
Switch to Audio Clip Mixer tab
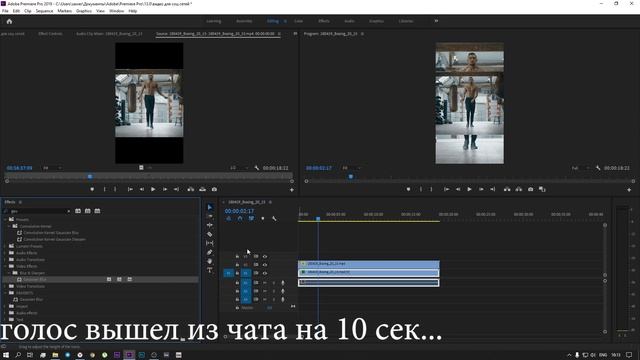point(109,34)
